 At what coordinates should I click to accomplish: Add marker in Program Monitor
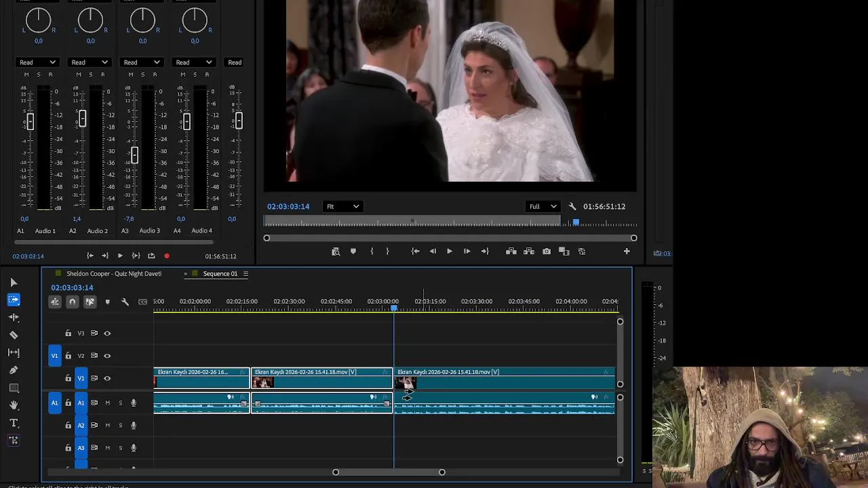pos(353,251)
